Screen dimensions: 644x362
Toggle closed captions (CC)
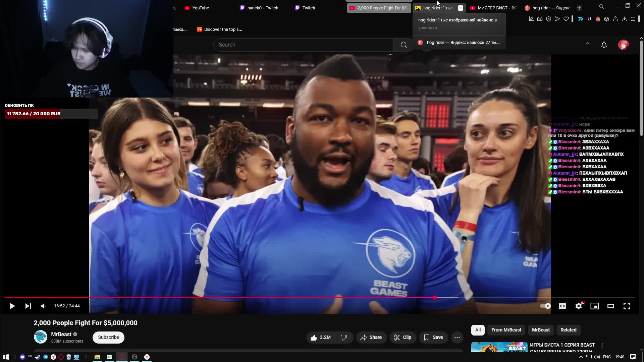point(562,306)
